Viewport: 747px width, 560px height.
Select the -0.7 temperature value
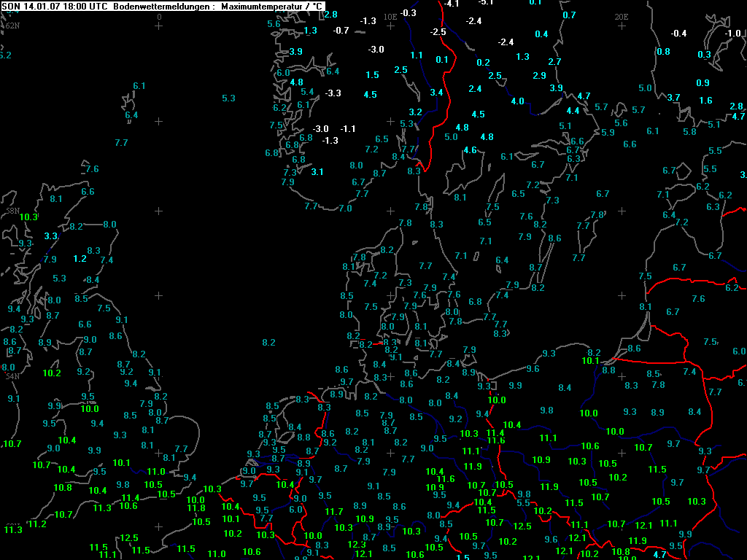[x=341, y=31]
